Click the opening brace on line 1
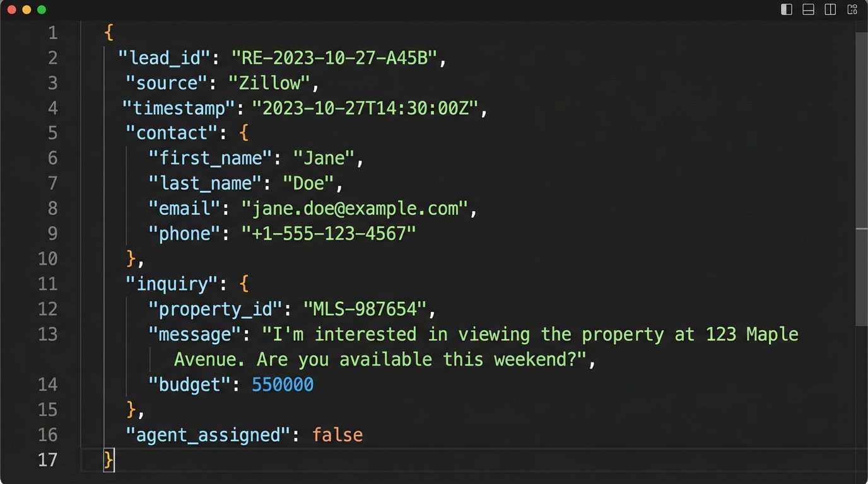868x484 pixels. pyautogui.click(x=108, y=33)
